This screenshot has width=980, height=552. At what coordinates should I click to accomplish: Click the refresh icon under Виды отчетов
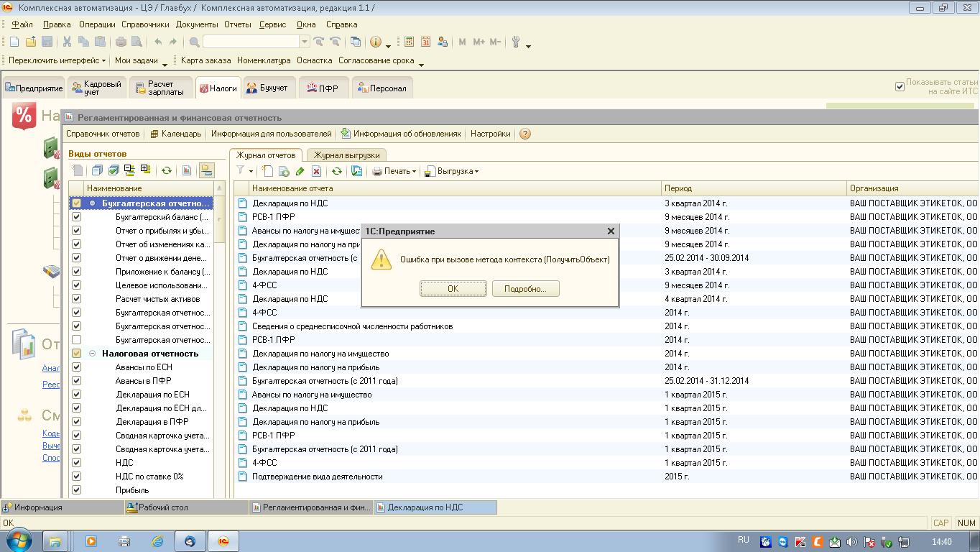(x=166, y=170)
